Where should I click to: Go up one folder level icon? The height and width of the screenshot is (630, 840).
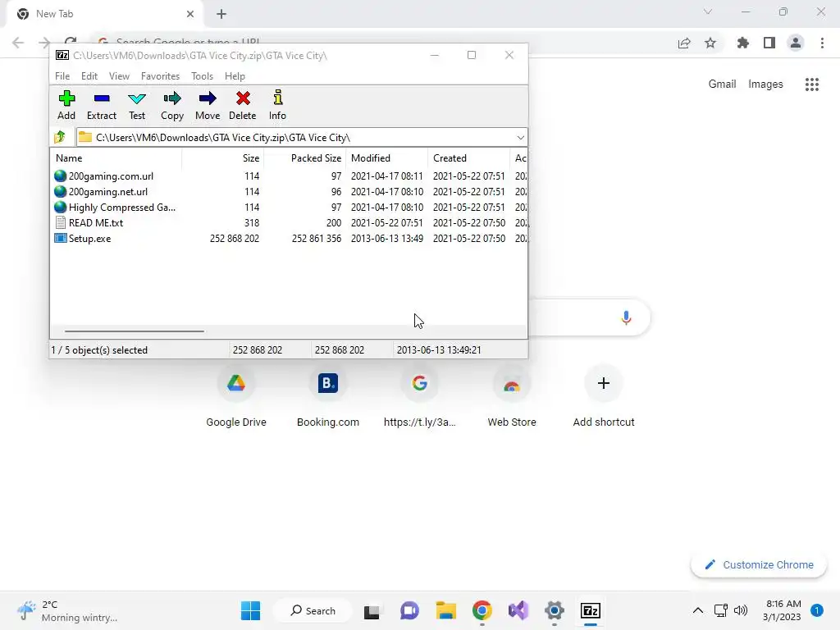coord(60,137)
